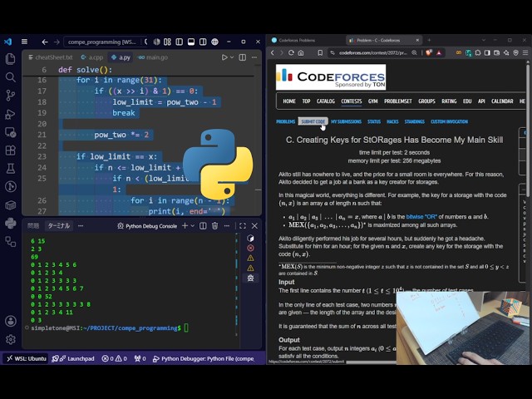Go forward in VS Code navigation
This screenshot has width=532, height=399.
pos(57,42)
